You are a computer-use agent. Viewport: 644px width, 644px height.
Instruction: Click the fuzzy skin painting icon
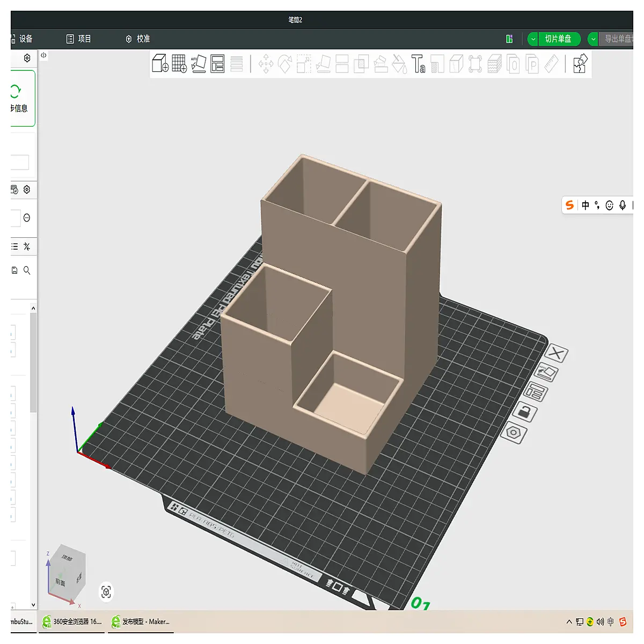tap(494, 64)
